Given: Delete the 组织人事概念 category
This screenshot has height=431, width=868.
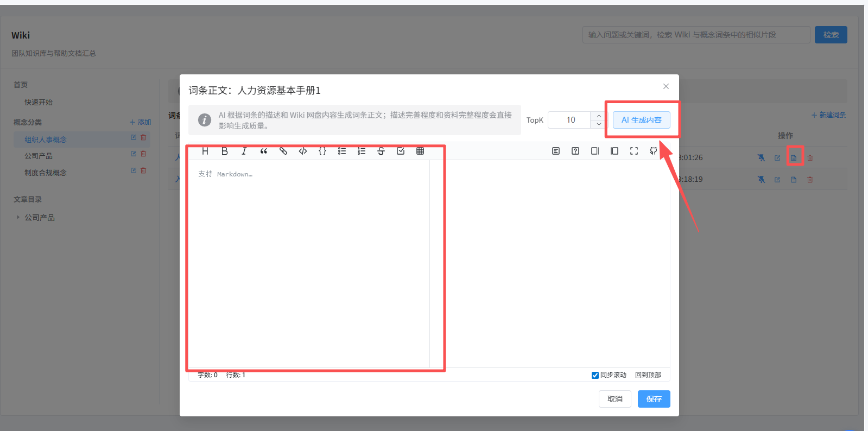Looking at the screenshot, I should point(143,138).
